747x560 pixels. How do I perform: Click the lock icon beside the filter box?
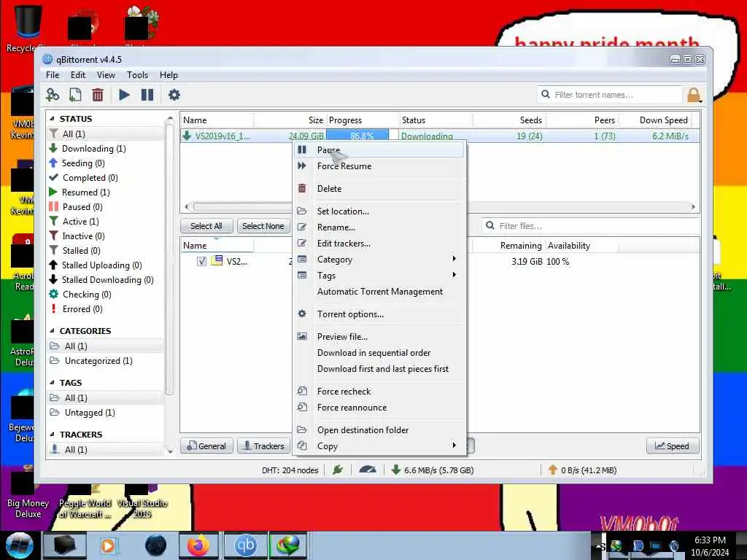tap(694, 95)
